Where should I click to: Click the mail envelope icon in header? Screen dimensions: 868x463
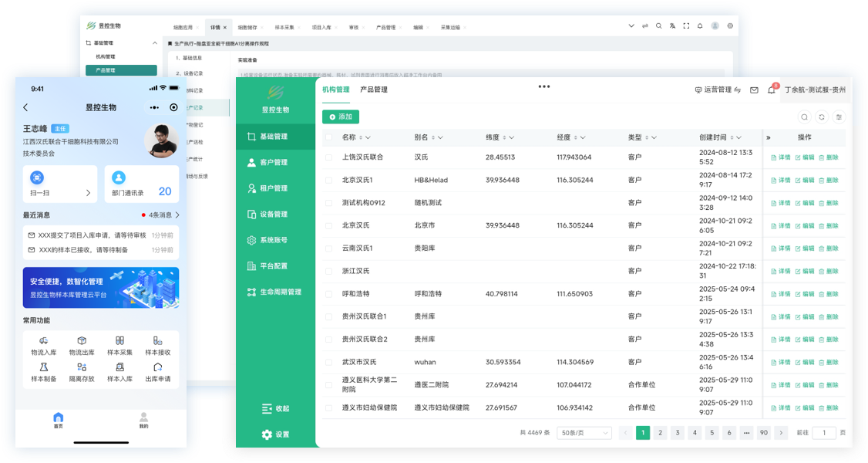coord(754,90)
